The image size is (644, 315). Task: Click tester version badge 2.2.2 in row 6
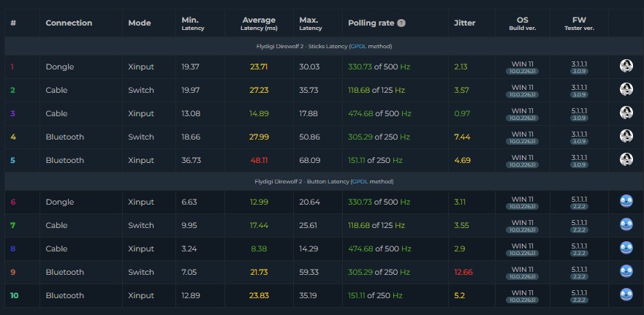coord(579,207)
